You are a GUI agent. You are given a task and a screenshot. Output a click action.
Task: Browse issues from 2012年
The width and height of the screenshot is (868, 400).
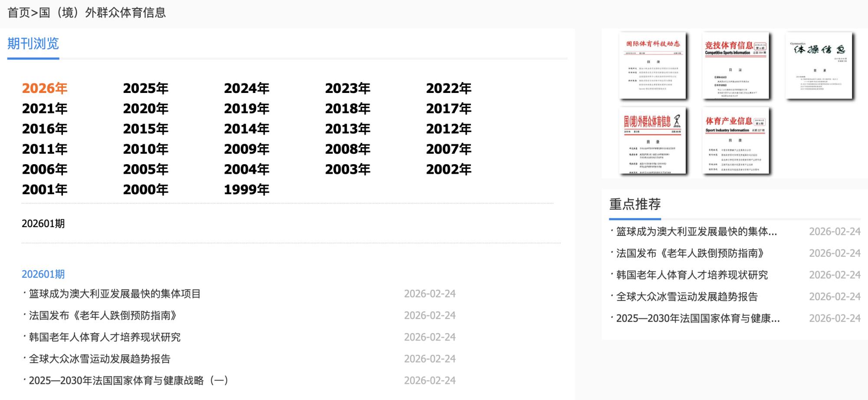[448, 129]
